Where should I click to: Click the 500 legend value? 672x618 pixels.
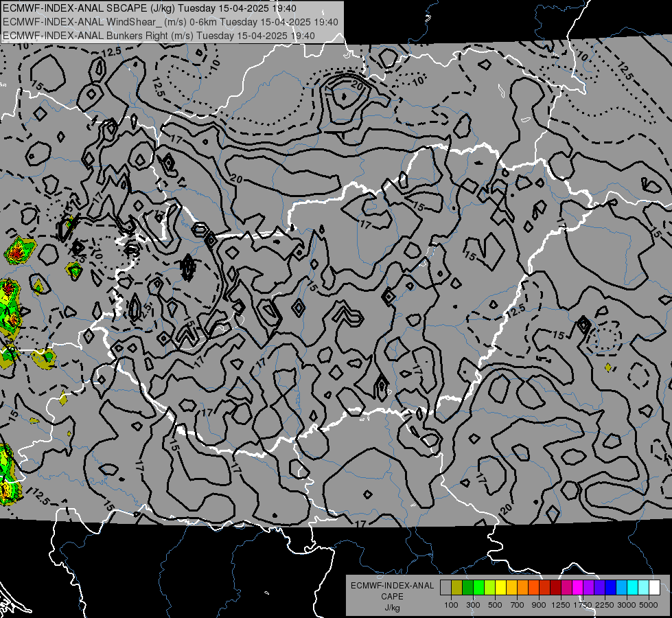tap(495, 605)
